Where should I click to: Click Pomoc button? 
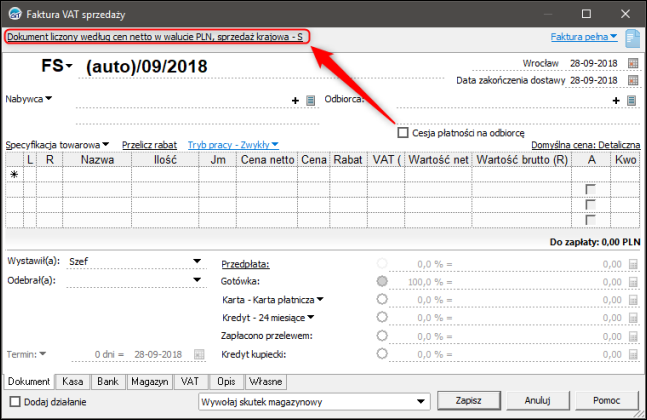[x=607, y=401]
